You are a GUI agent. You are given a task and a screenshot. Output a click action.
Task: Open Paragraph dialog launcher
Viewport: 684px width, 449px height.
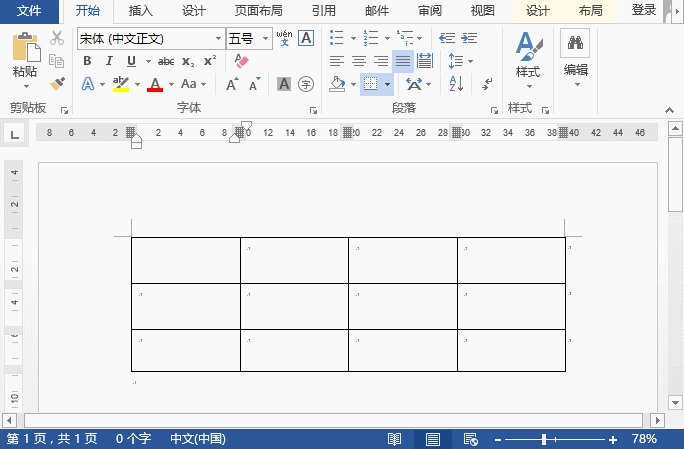coord(494,110)
